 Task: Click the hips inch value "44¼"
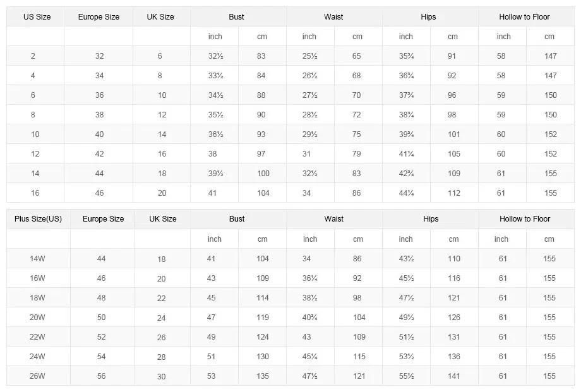point(406,193)
